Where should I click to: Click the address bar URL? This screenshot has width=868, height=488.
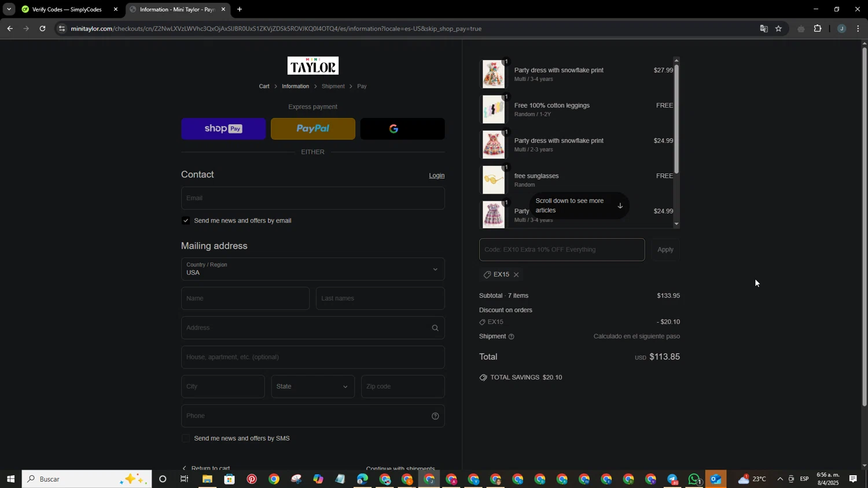(x=276, y=28)
